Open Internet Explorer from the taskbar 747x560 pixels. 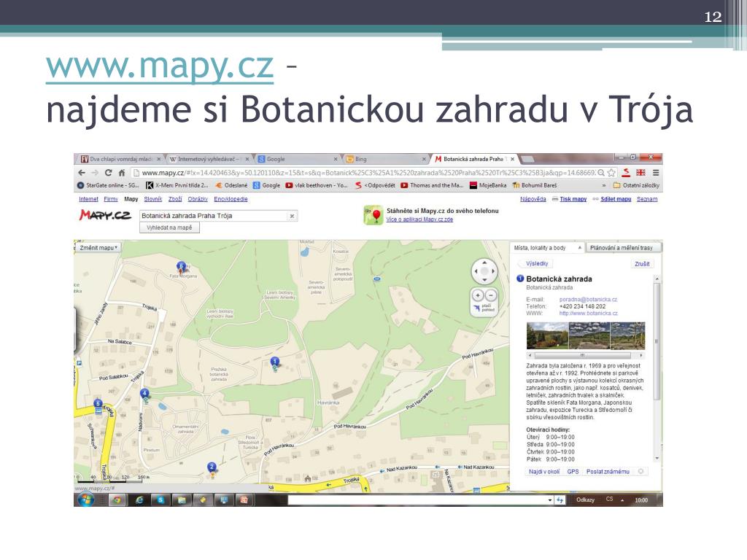pos(139,499)
